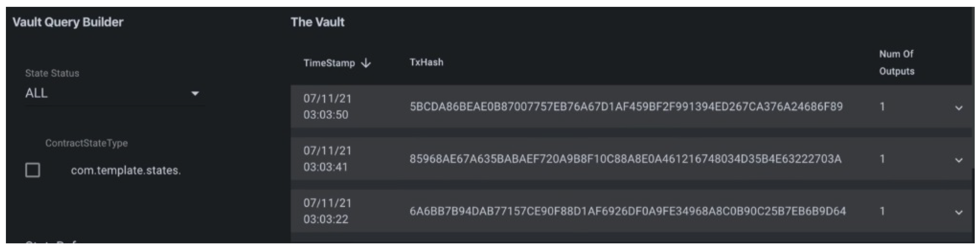The height and width of the screenshot is (248, 980).
Task: Click the TimeStamp sort arrow icon
Action: (x=366, y=63)
